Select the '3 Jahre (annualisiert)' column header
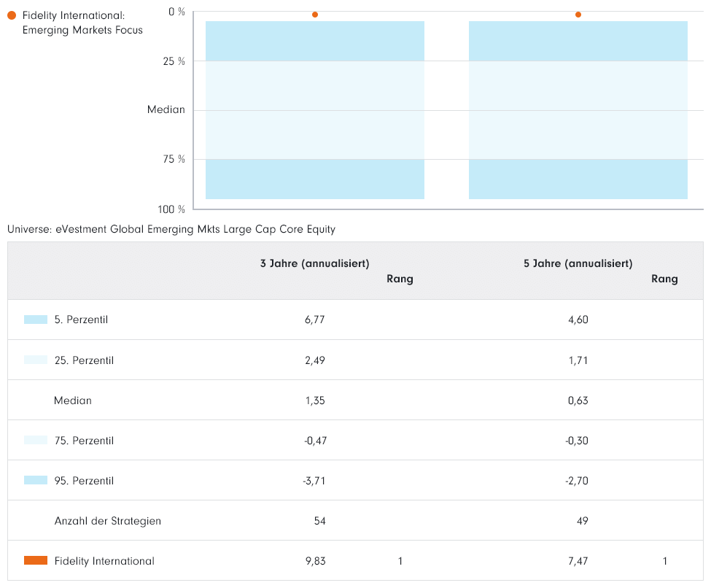The image size is (711, 588). point(315,263)
